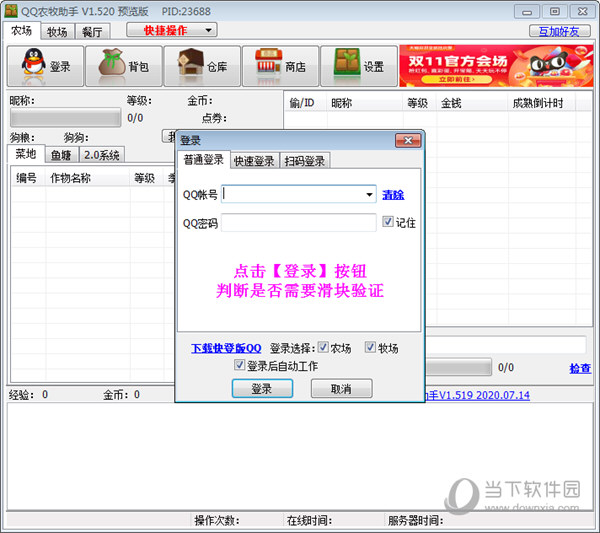
Task: Toggle 登录后自动工作 checkbox
Action: click(x=239, y=366)
